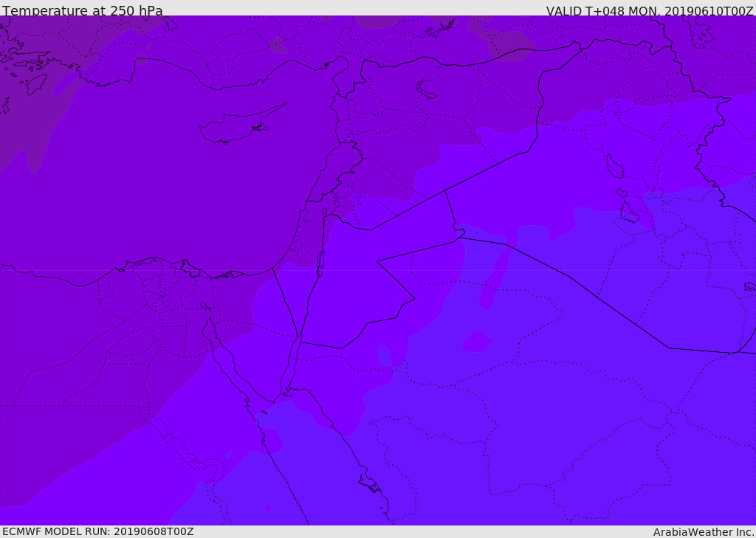Click the ECMWF MODEL RUN label
Viewport: 756px width, 538px height.
click(x=97, y=531)
